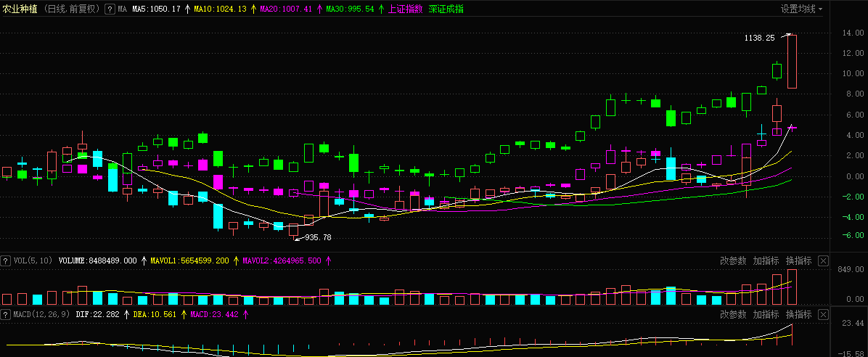
Task: Click 加指标 in the MACD panel
Action: pyautogui.click(x=766, y=314)
